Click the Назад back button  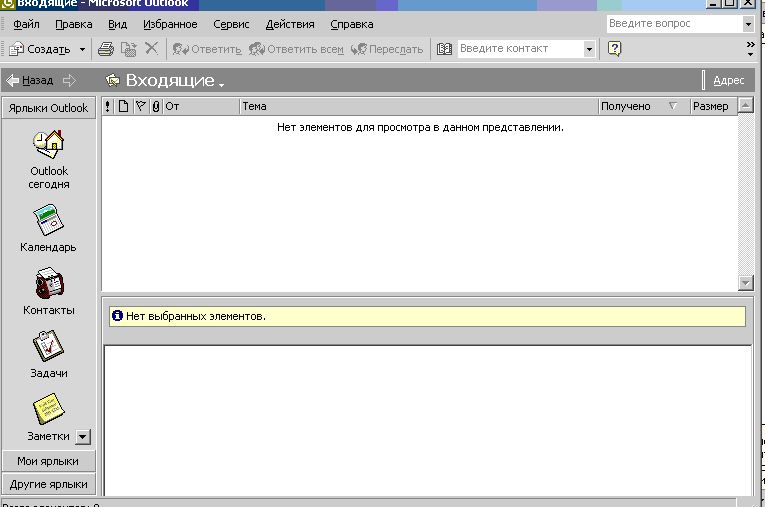(x=30, y=81)
